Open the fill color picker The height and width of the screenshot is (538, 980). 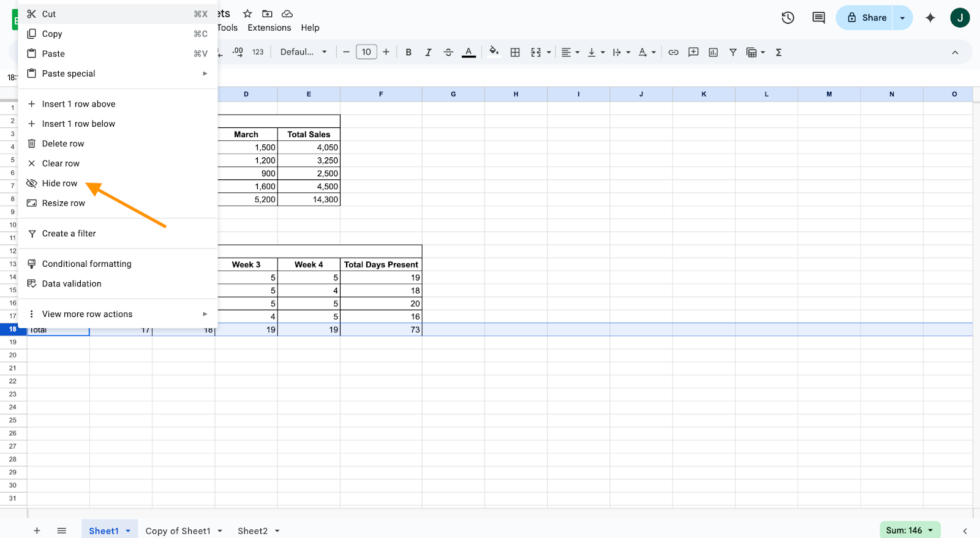(x=494, y=52)
